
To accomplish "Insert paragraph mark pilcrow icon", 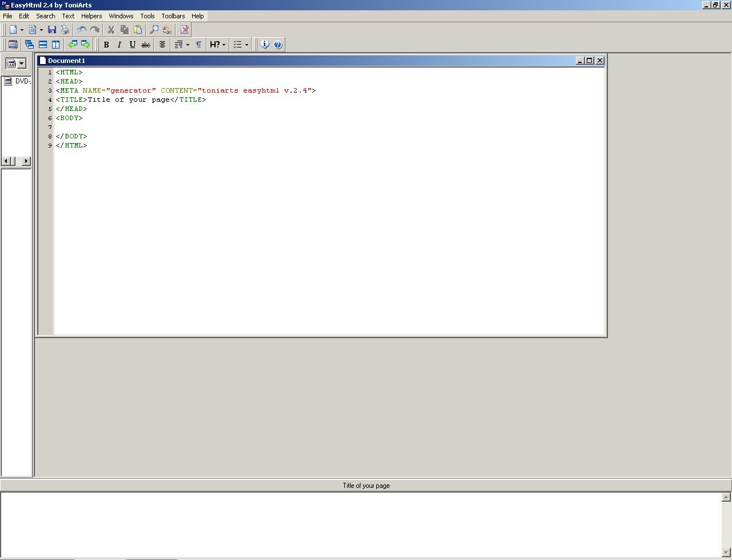I will point(198,45).
